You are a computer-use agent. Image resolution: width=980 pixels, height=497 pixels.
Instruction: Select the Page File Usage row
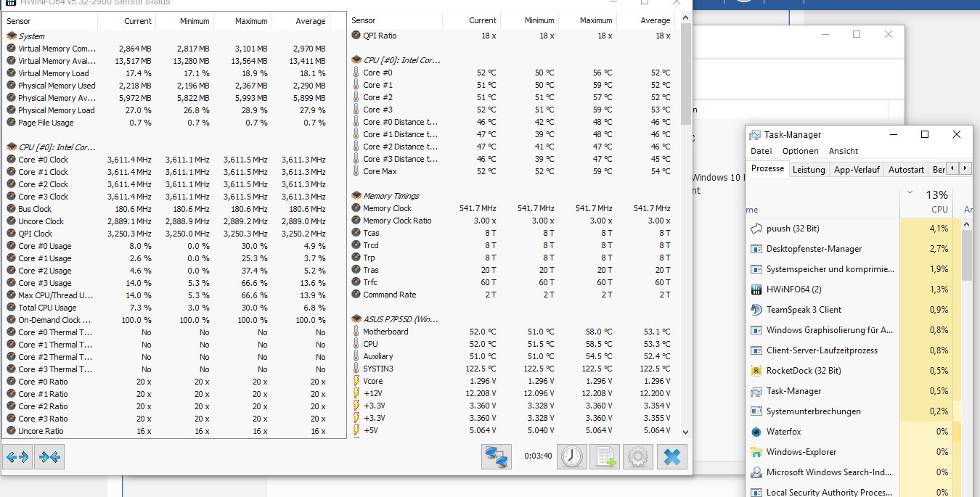tap(174, 123)
